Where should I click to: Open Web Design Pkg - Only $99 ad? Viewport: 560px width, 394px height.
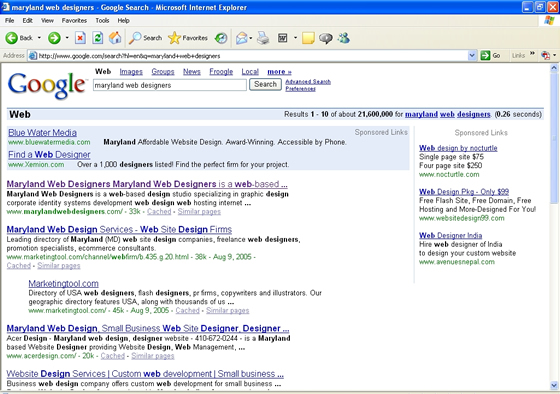click(464, 192)
